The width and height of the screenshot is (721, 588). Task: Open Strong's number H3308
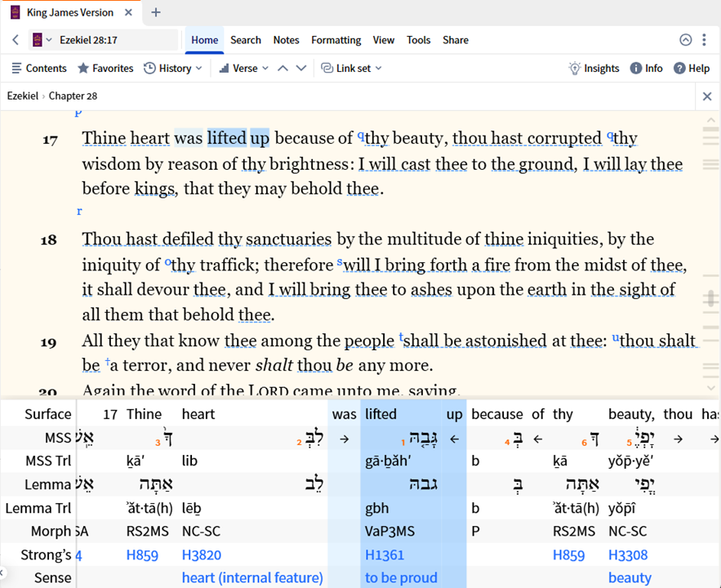(x=628, y=555)
